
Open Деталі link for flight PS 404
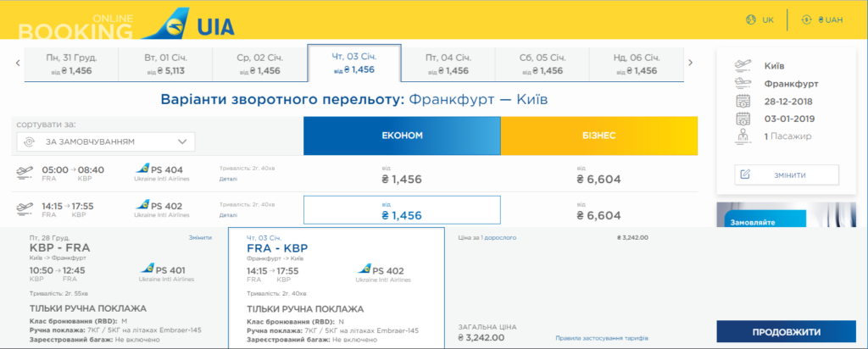coord(228,180)
